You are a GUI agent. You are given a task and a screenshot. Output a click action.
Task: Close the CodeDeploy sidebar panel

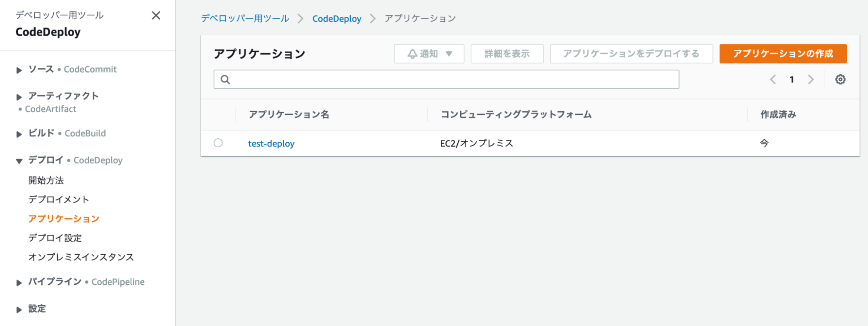(156, 16)
